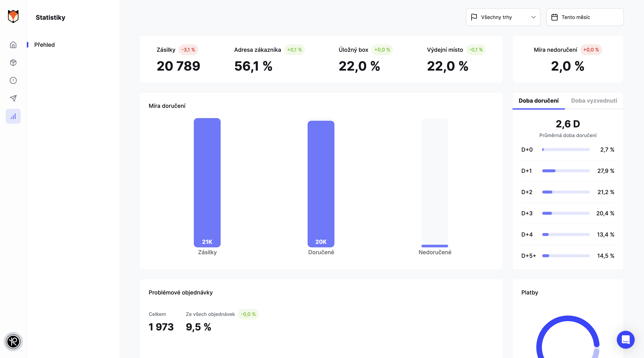Click the Platby card heading
The image size is (644, 358).
point(530,293)
